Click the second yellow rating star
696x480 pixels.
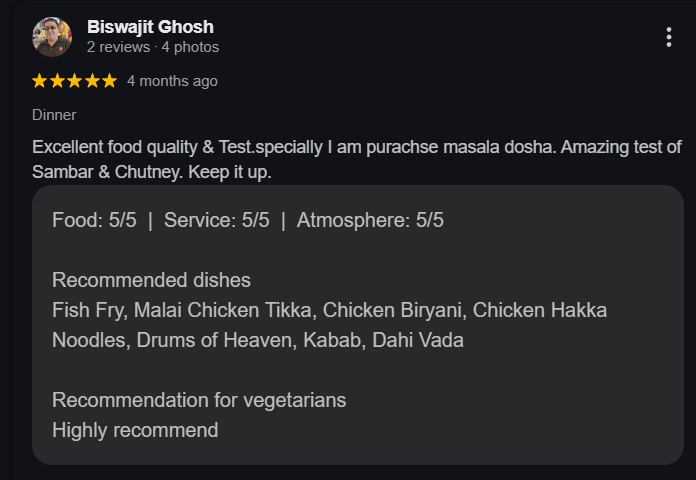tap(57, 81)
